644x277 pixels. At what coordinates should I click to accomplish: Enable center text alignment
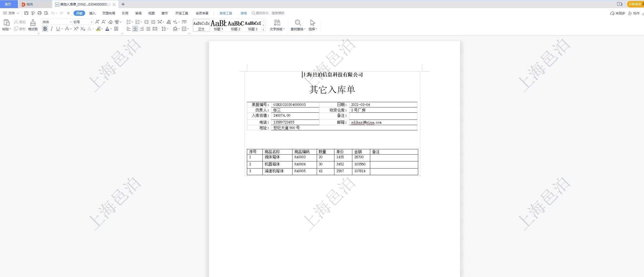point(135,29)
